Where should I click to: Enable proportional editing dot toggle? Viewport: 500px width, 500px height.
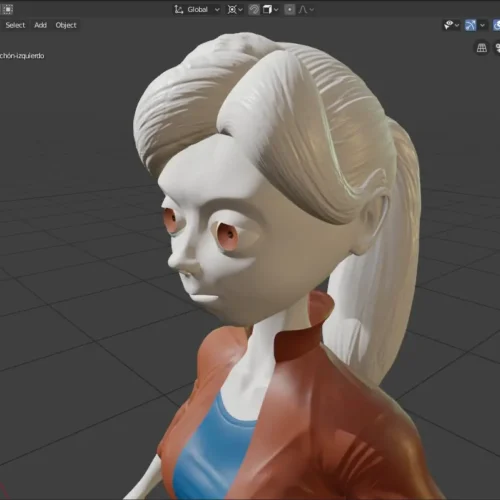[290, 9]
